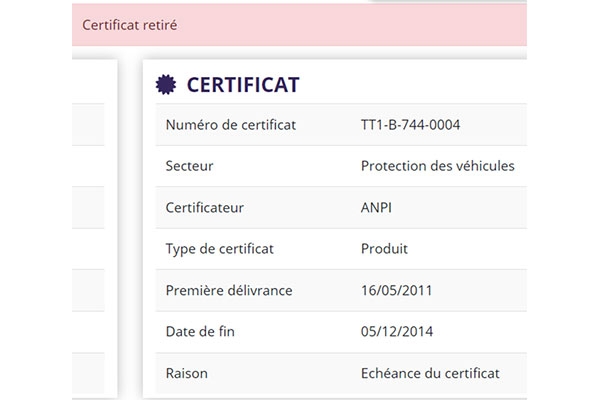Click the 'Certificat retiré' alert banner text
600x400 pixels.
130,25
